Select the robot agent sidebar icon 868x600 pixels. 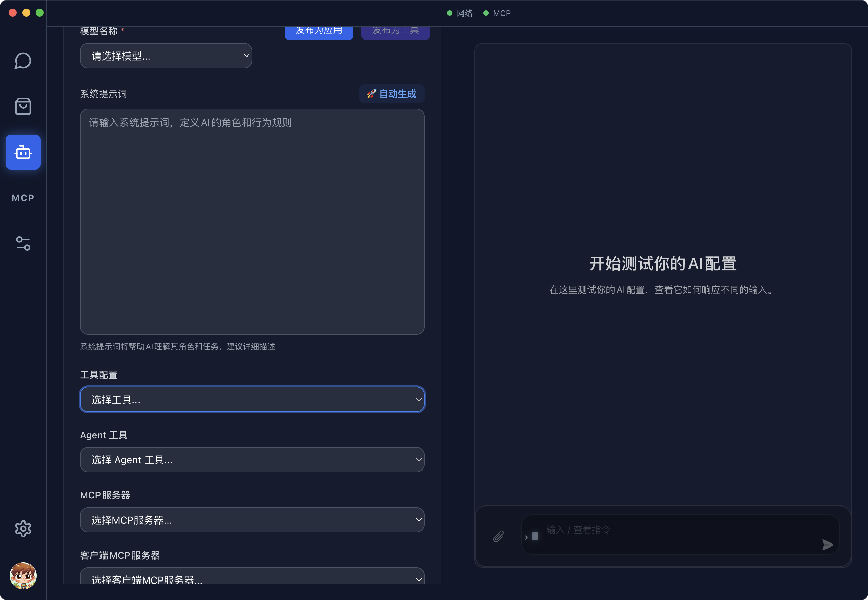click(x=23, y=152)
